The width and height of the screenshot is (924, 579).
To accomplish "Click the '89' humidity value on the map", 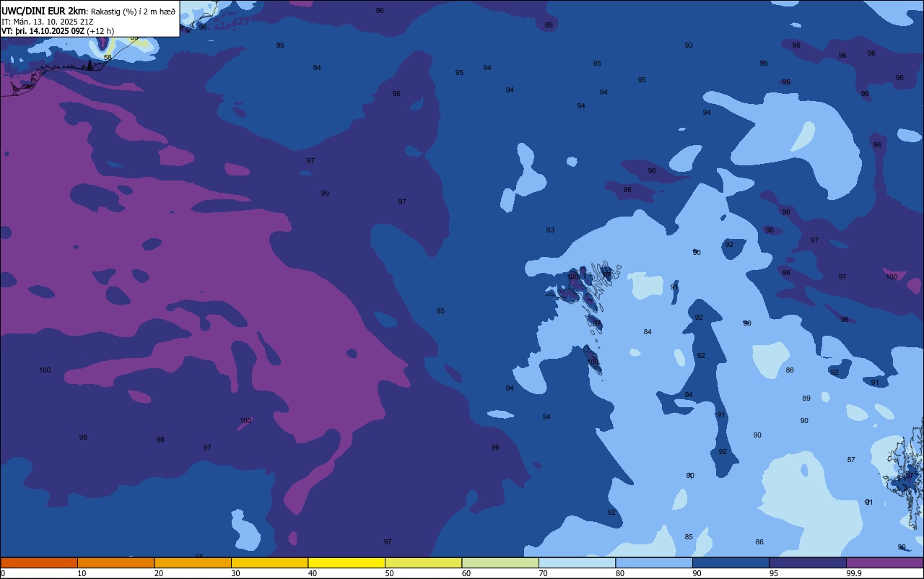I will coord(806,399).
